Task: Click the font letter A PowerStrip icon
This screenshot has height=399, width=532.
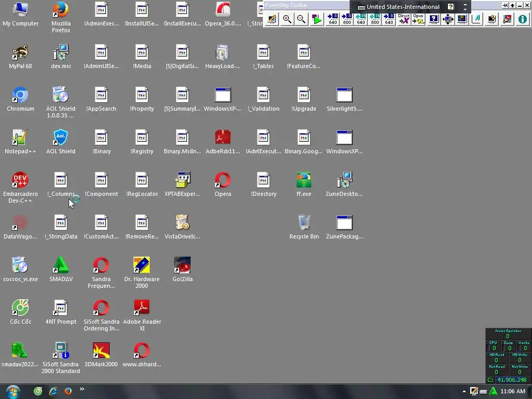Action: pyautogui.click(x=476, y=19)
